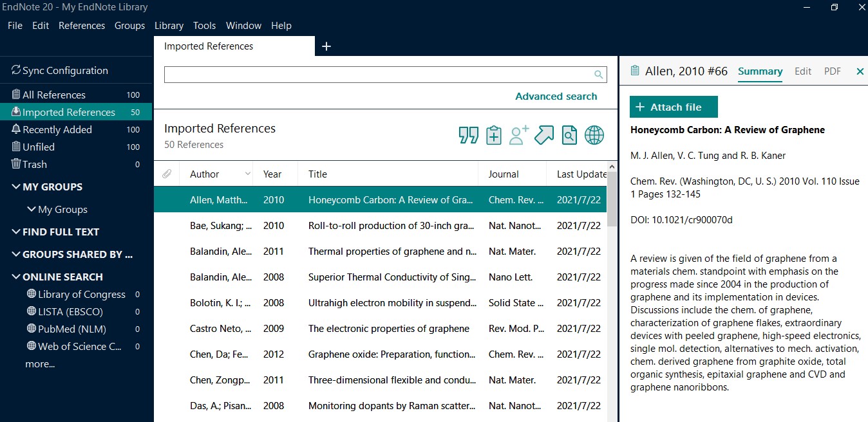Select 'The electronic properties of graphene' row
The height and width of the screenshot is (422, 868).
click(x=380, y=329)
